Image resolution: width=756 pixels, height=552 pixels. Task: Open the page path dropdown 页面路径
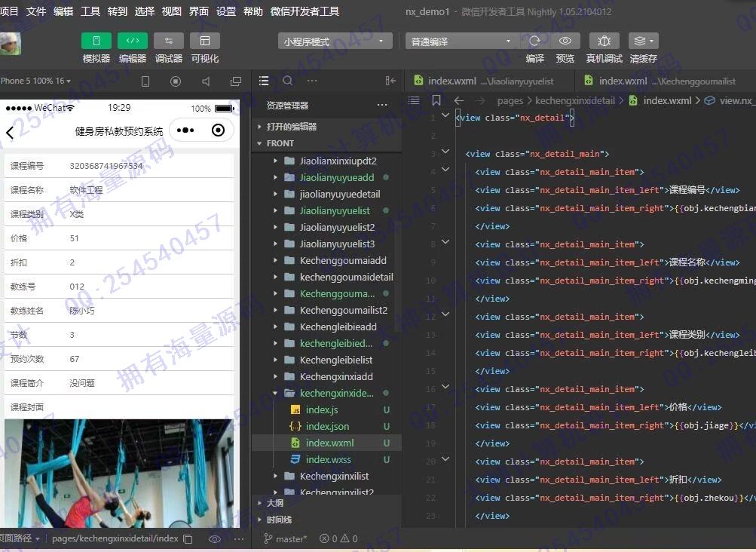(20, 538)
